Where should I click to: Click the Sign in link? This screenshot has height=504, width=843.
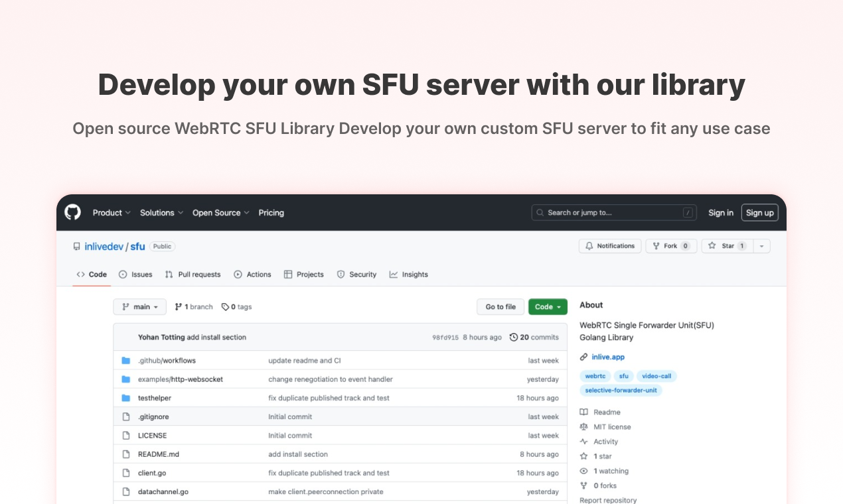click(721, 213)
